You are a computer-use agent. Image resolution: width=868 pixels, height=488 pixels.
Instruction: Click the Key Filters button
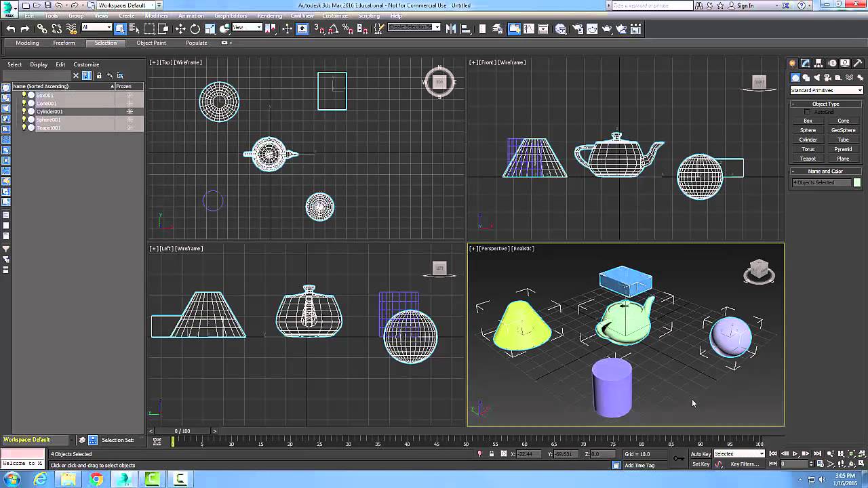(745, 464)
